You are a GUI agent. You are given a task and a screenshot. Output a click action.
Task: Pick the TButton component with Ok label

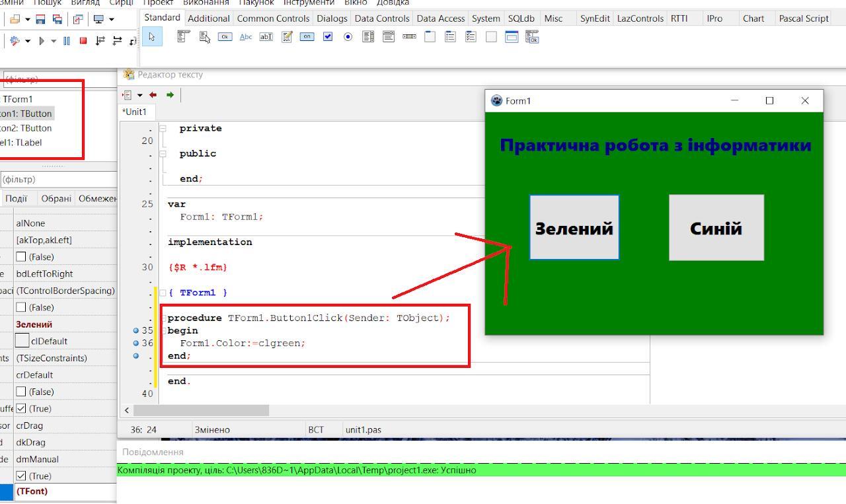[225, 37]
